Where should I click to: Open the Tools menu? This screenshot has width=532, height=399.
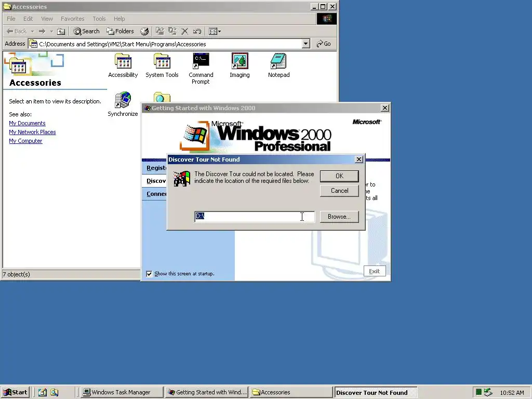click(x=99, y=19)
